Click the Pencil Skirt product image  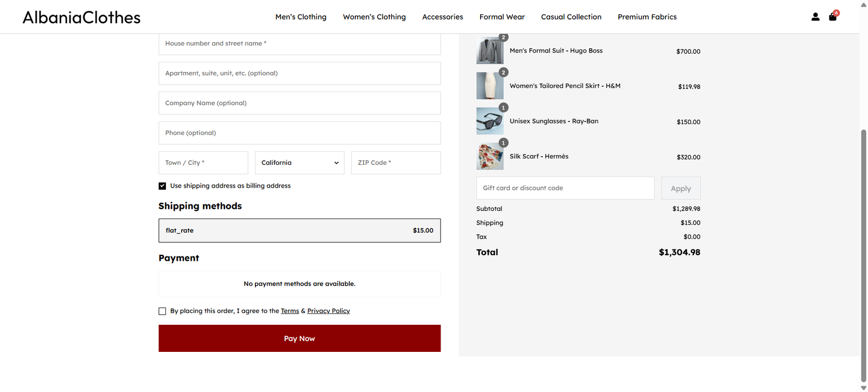[x=489, y=86]
